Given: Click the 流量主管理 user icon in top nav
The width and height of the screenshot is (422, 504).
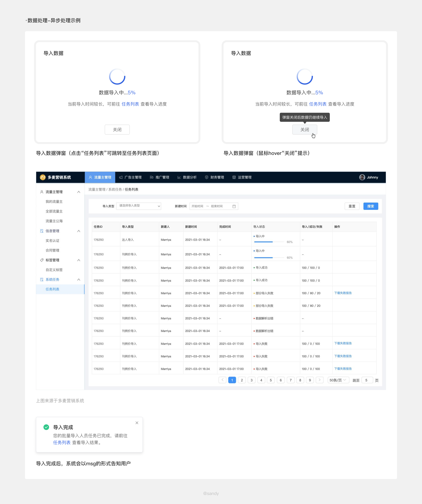Looking at the screenshot, I should point(90,177).
